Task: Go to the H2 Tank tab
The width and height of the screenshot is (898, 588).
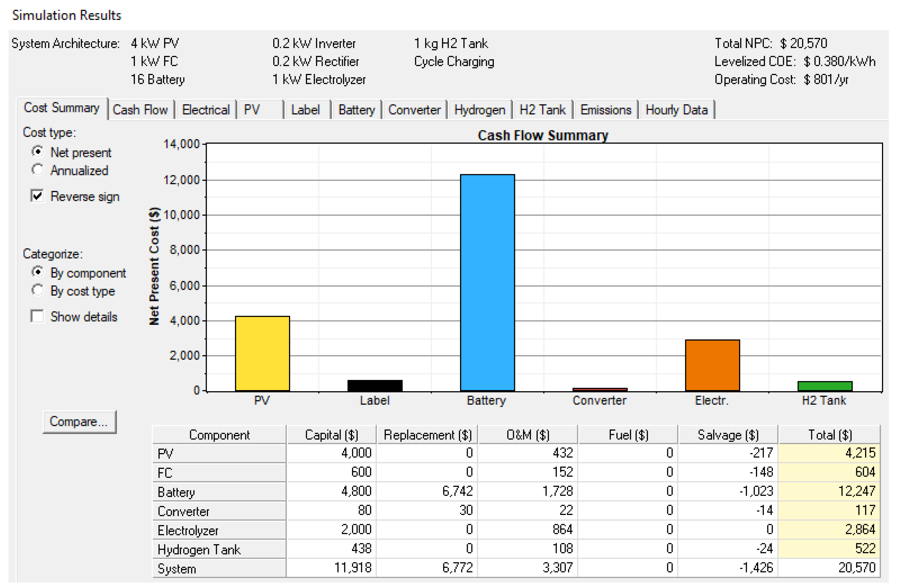Action: coord(542,110)
